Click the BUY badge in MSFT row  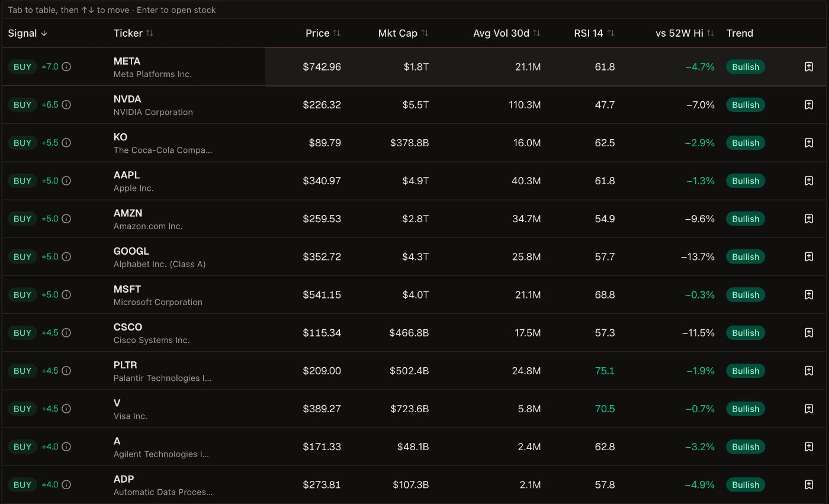[x=23, y=294]
